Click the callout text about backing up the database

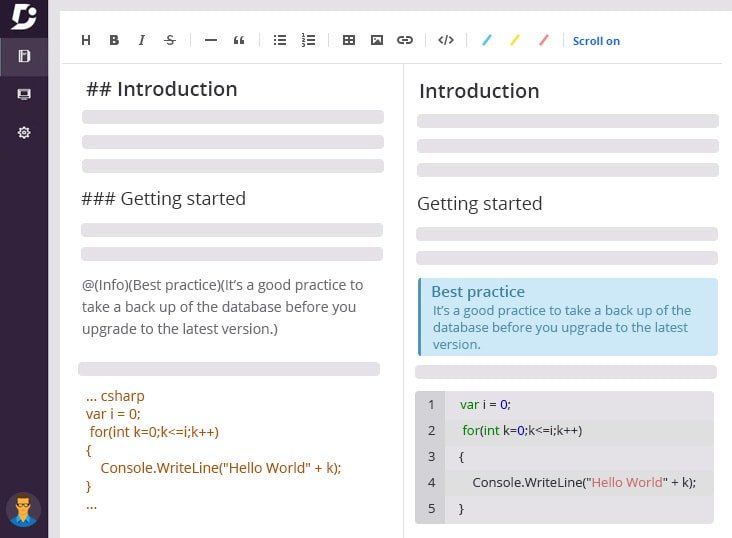tap(562, 327)
